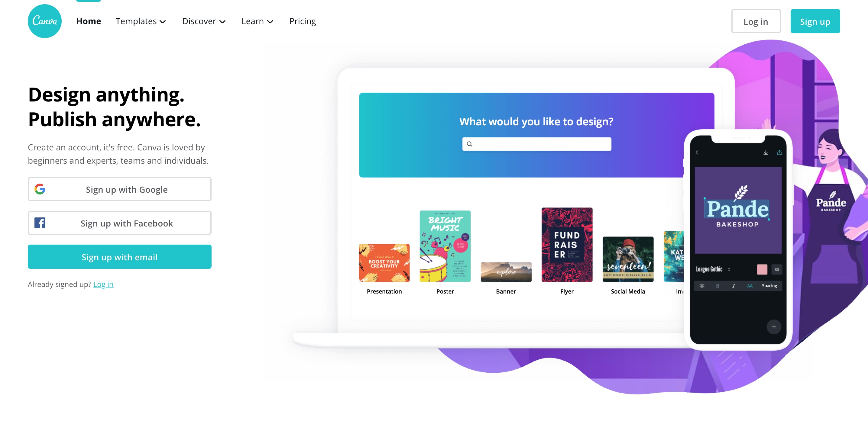Screen dimensions: 868x424
Task: Click the Italic formatting icon
Action: [734, 286]
